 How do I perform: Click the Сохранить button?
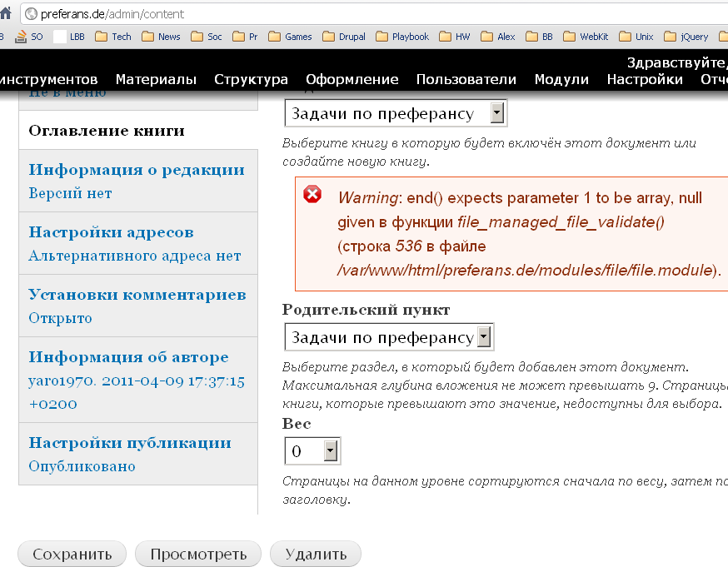tap(72, 553)
